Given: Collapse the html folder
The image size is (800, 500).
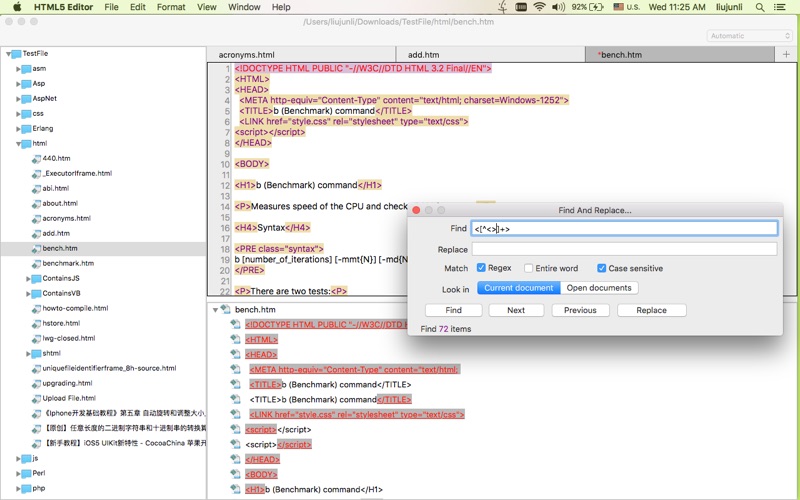Looking at the screenshot, I should 18,144.
